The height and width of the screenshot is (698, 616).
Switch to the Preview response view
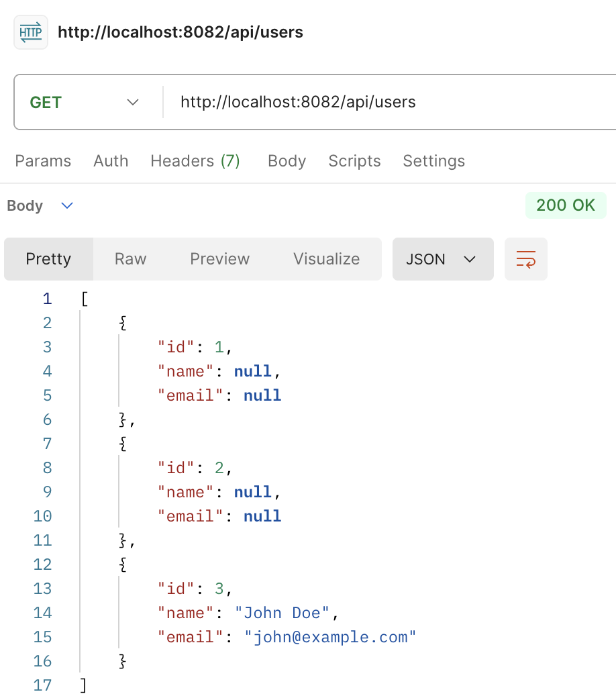click(x=219, y=259)
